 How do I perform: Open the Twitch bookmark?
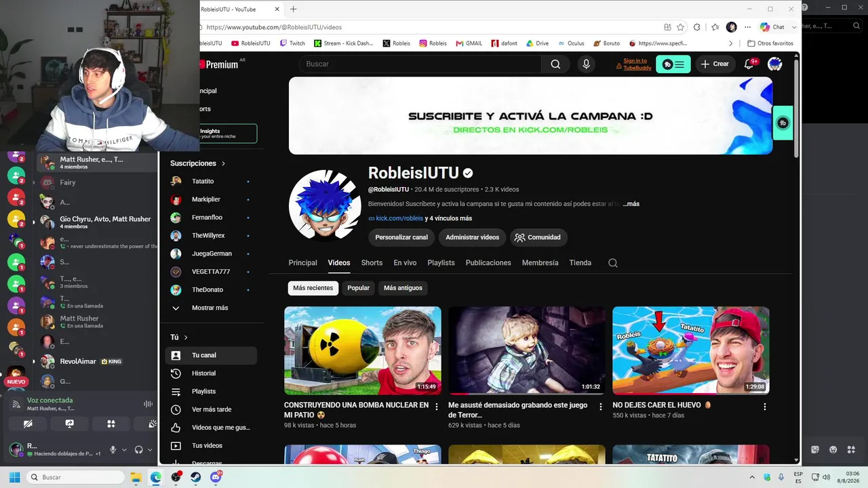point(293,43)
